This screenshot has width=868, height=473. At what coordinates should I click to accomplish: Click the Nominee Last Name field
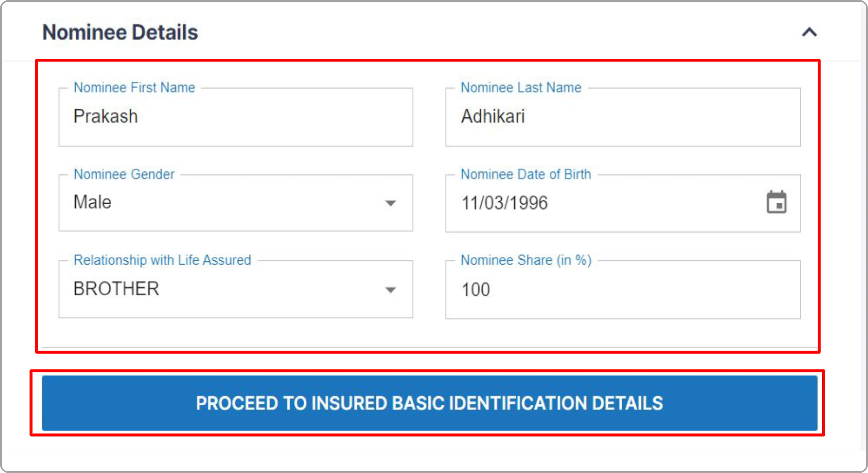tap(623, 117)
